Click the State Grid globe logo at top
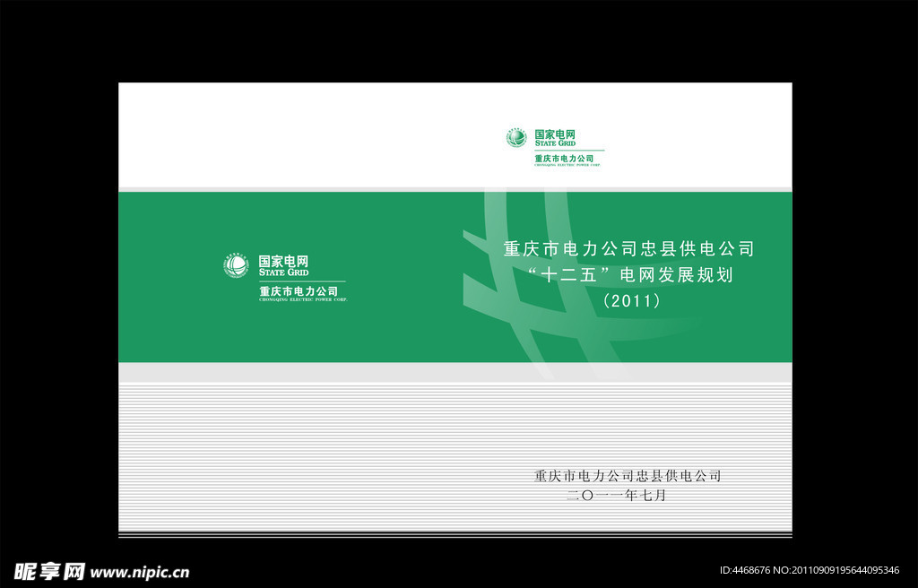This screenshot has height=588, width=918. click(515, 136)
